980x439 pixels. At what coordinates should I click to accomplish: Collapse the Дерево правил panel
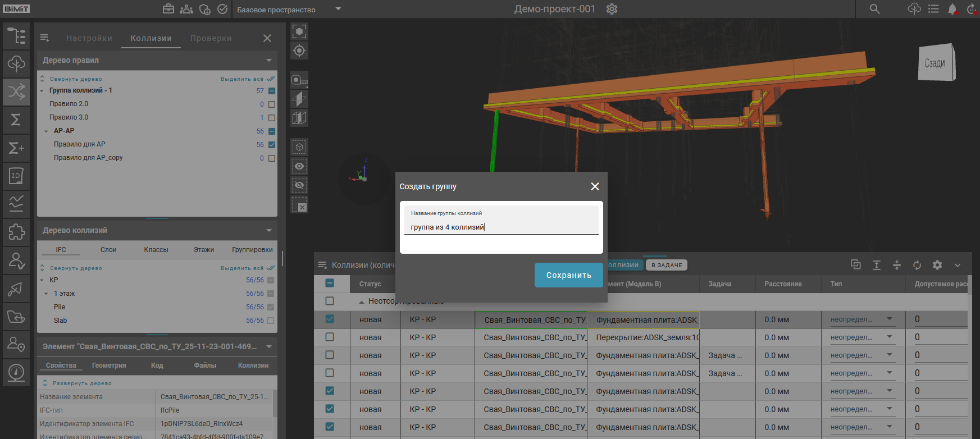pyautogui.click(x=269, y=60)
